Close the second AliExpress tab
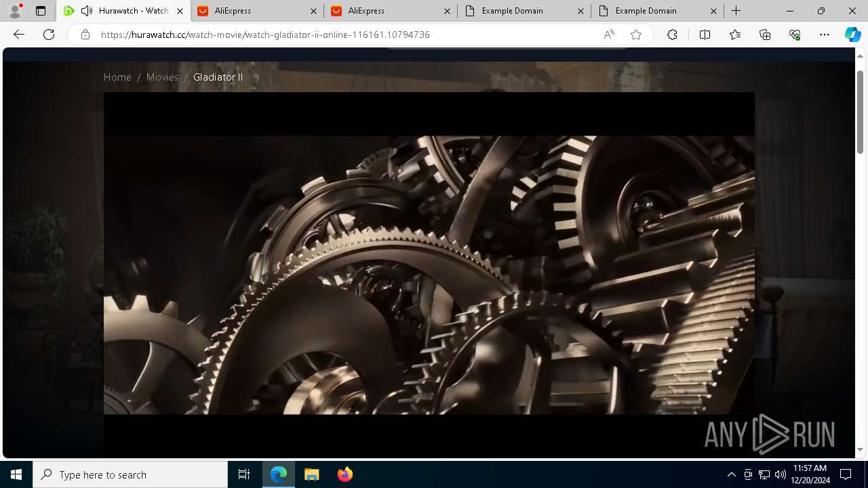Viewport: 868px width, 488px height. pos(447,11)
